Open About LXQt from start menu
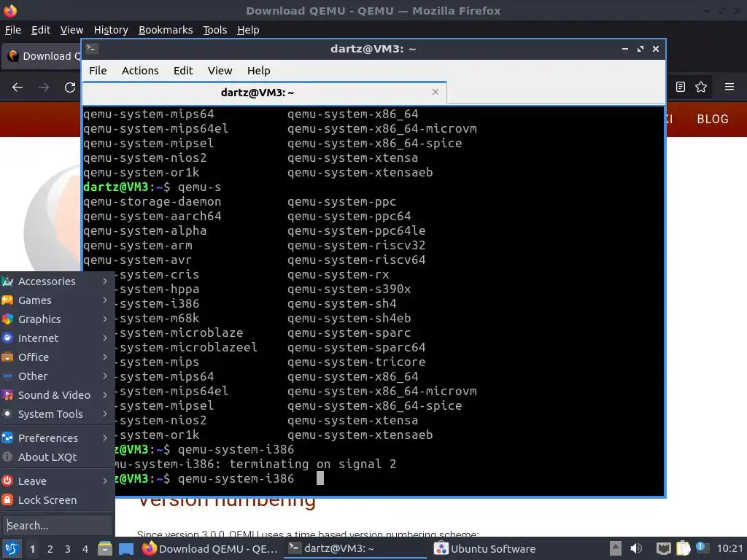The image size is (747, 560). [x=55, y=457]
